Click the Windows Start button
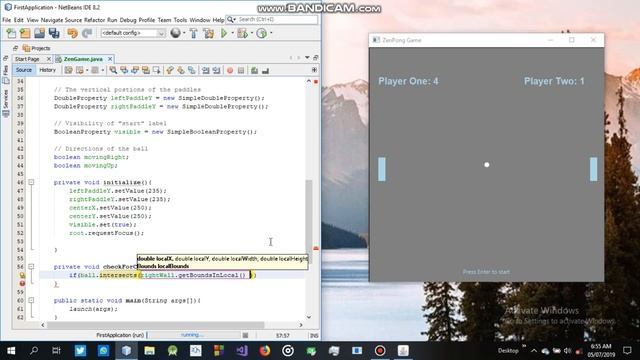 11,350
